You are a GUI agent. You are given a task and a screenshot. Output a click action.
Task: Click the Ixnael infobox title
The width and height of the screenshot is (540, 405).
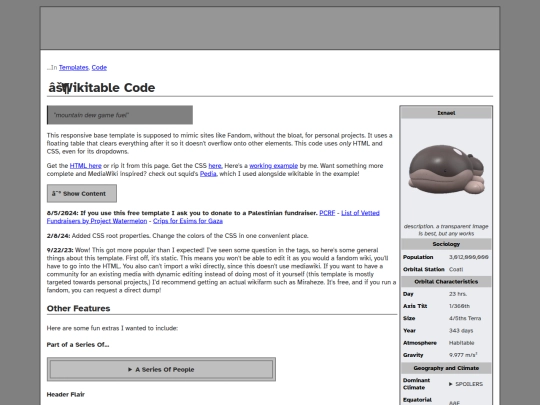pos(446,113)
